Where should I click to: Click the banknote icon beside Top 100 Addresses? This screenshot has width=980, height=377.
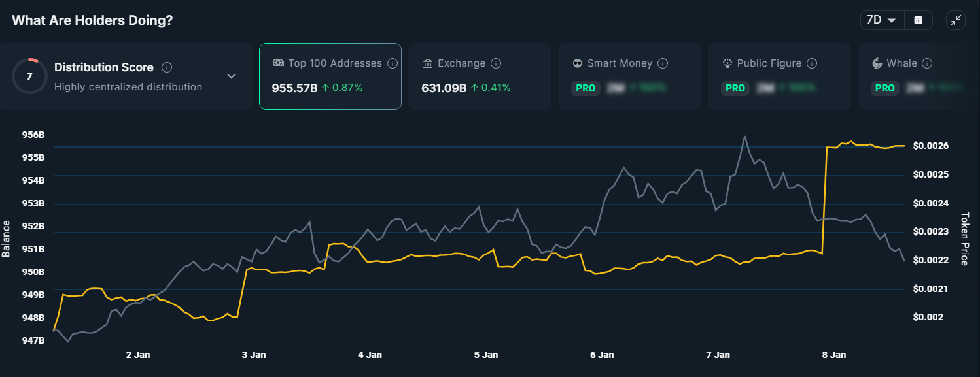tap(278, 63)
